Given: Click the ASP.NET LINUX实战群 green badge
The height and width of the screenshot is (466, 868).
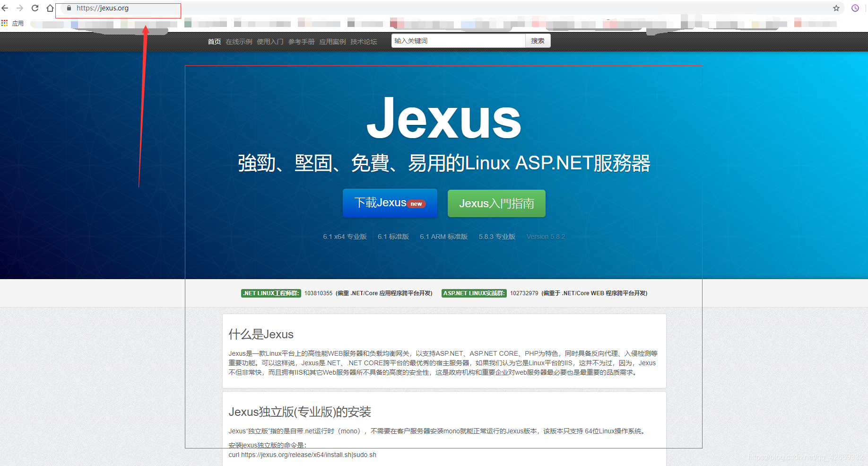Looking at the screenshot, I should tap(474, 293).
